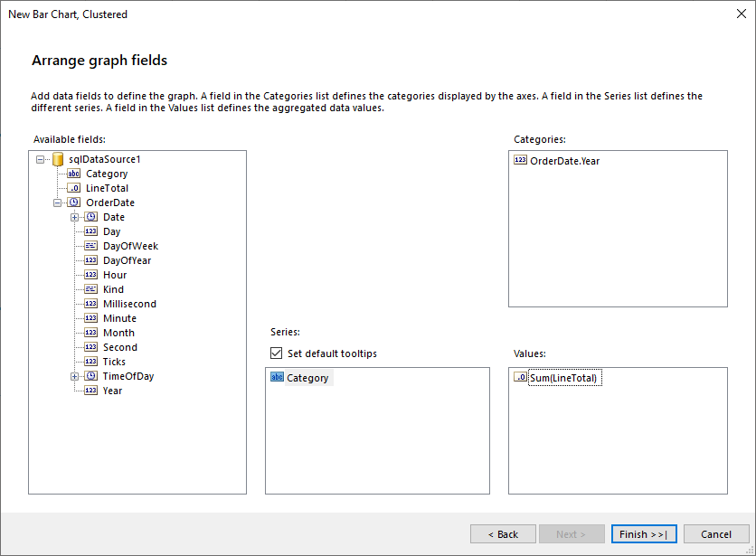The height and width of the screenshot is (556, 756).
Task: Collapse the sqlDataSource1 tree node
Action: (40, 159)
